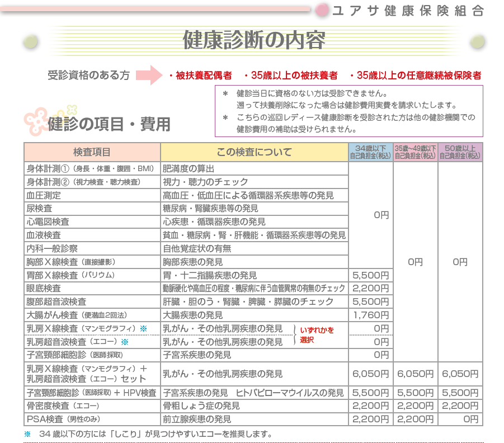Select the この検査について column header
The height and width of the screenshot is (443, 504).
(x=254, y=152)
